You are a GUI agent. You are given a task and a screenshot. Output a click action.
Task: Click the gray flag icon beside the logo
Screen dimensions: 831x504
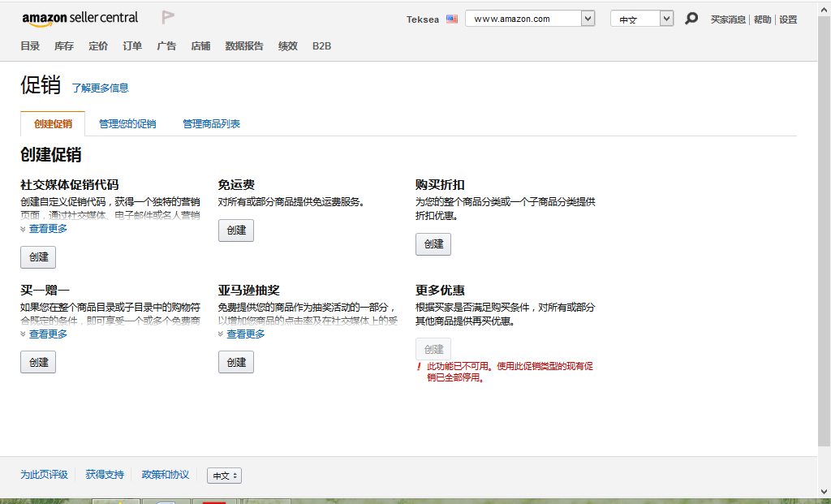(168, 18)
